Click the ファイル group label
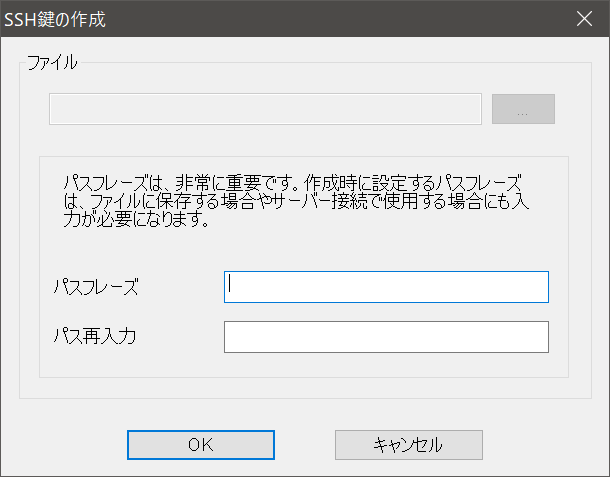 click(x=52, y=63)
